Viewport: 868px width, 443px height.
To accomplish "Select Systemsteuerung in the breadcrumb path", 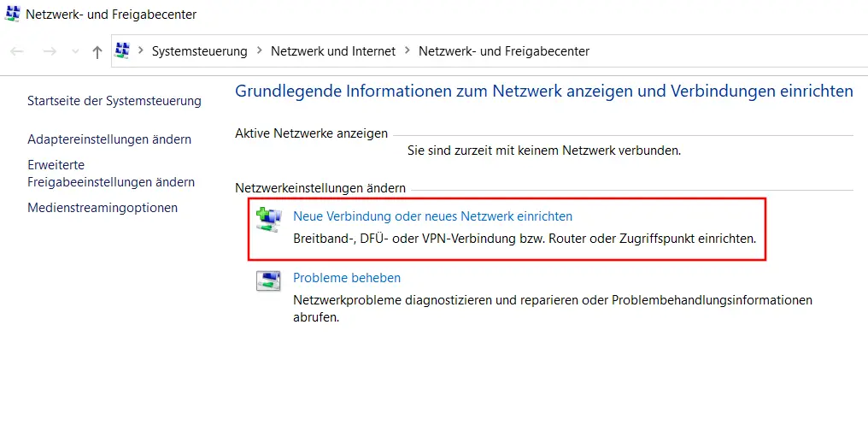I will click(x=199, y=51).
